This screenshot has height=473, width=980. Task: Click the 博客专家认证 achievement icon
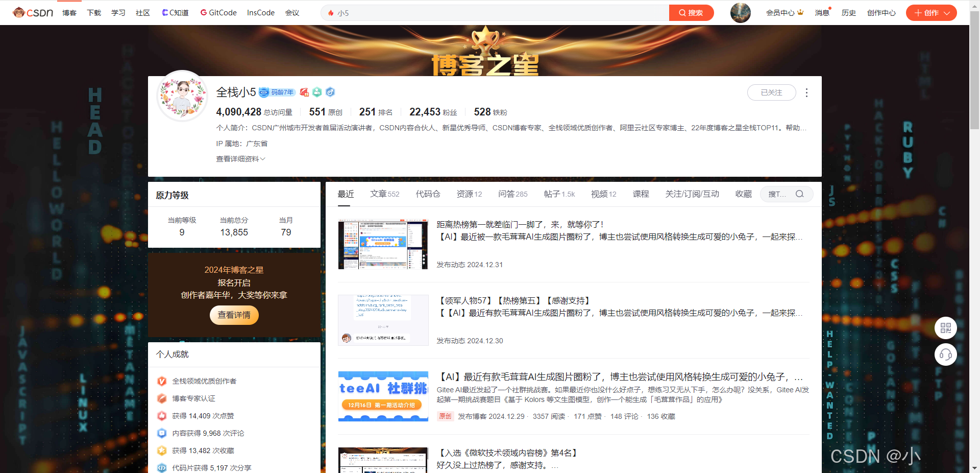pyautogui.click(x=162, y=398)
